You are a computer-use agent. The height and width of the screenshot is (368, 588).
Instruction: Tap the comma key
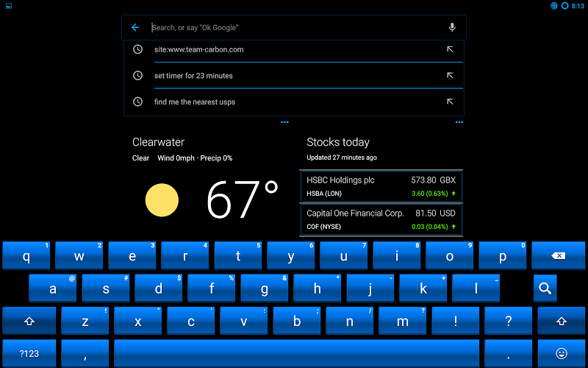pos(85,353)
